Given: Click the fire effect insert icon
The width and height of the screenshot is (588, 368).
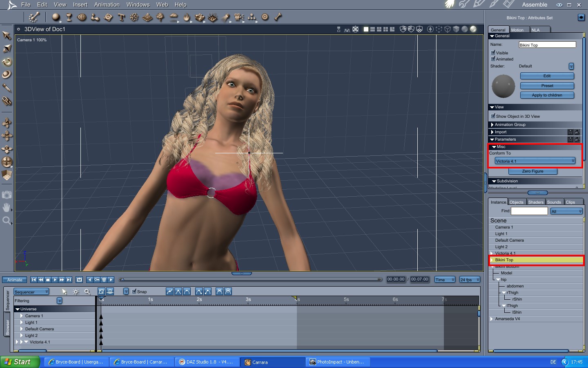Looking at the screenshot, I should (x=187, y=17).
